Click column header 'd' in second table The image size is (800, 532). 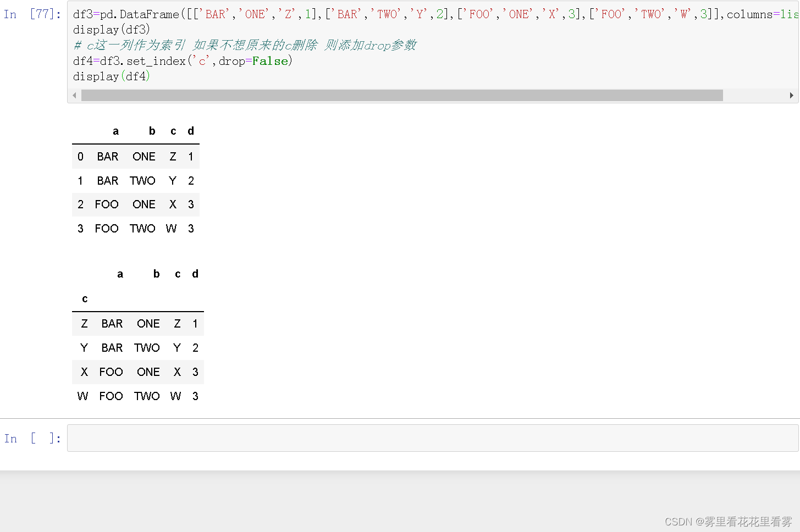pyautogui.click(x=195, y=274)
